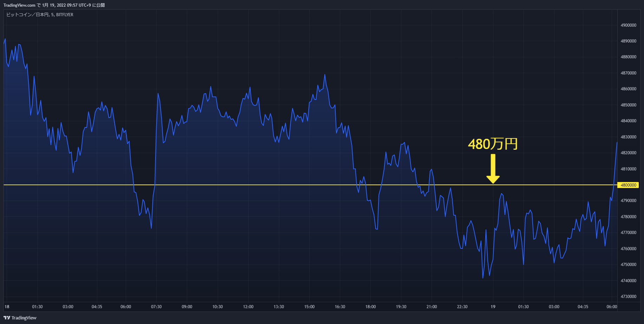This screenshot has width=644, height=324.
Task: Click the 10:30 time label
Action: pos(217,307)
